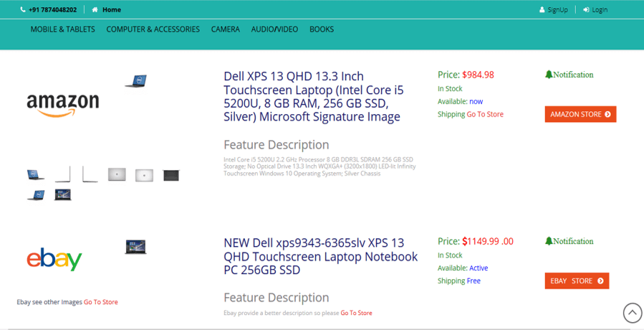Click the Available: Active text
Viewport: 644px width, 330px height.
463,268
